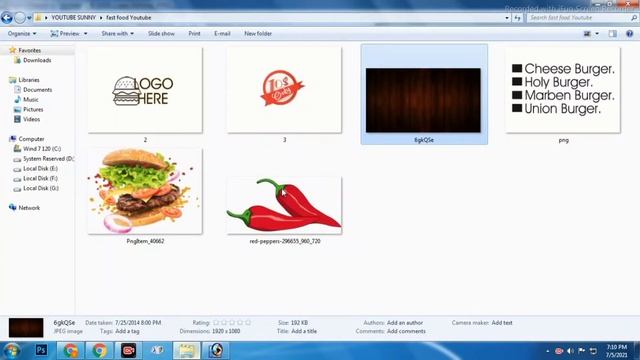Viewport: 640px width, 360px height.
Task: Click E-mail in the toolbar
Action: 222,33
